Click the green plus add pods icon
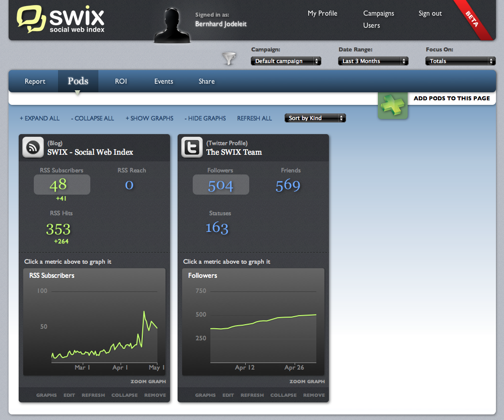The height and width of the screenshot is (420, 504). point(393,105)
